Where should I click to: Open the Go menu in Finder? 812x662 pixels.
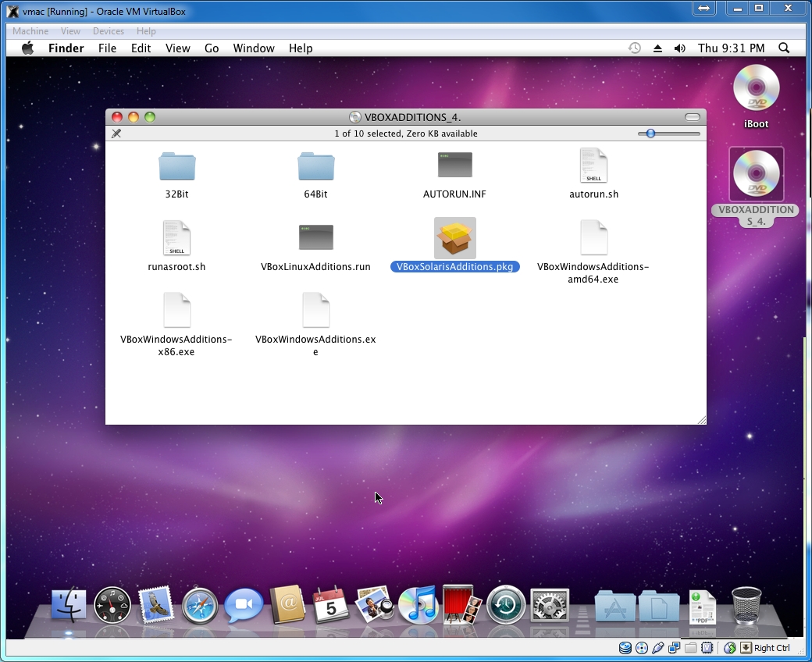[212, 48]
